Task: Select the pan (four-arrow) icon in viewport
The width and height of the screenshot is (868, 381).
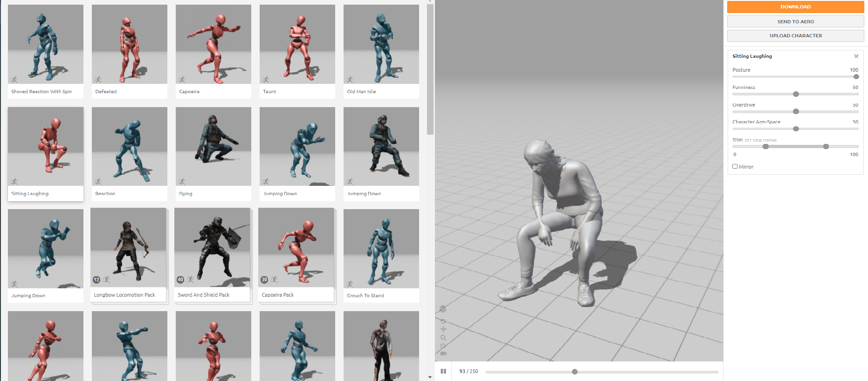Action: (x=443, y=329)
